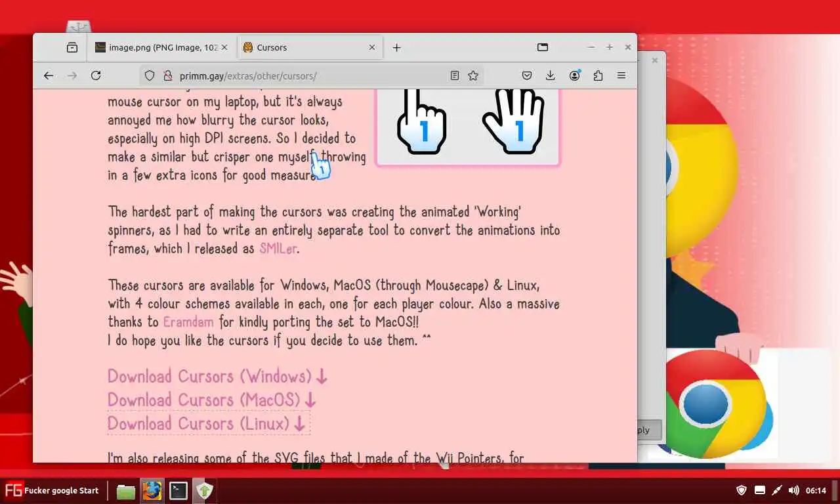The image size is (840, 504).
Task: Follow the SMILer link
Action: point(278,249)
